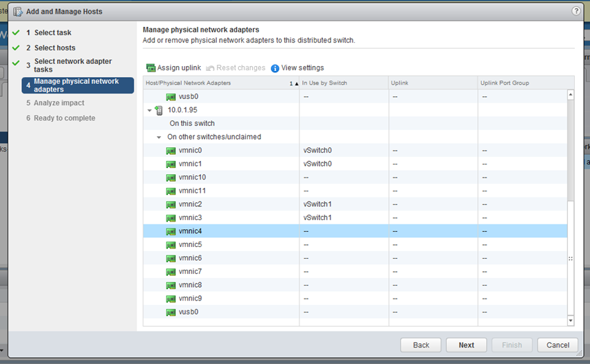Click vSwitch1 cell in vmnic3 row
Viewport: 590px width, 364px height.
(x=317, y=217)
